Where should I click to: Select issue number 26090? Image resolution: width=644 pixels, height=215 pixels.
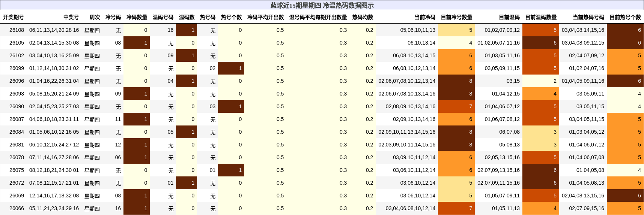coord(17,106)
